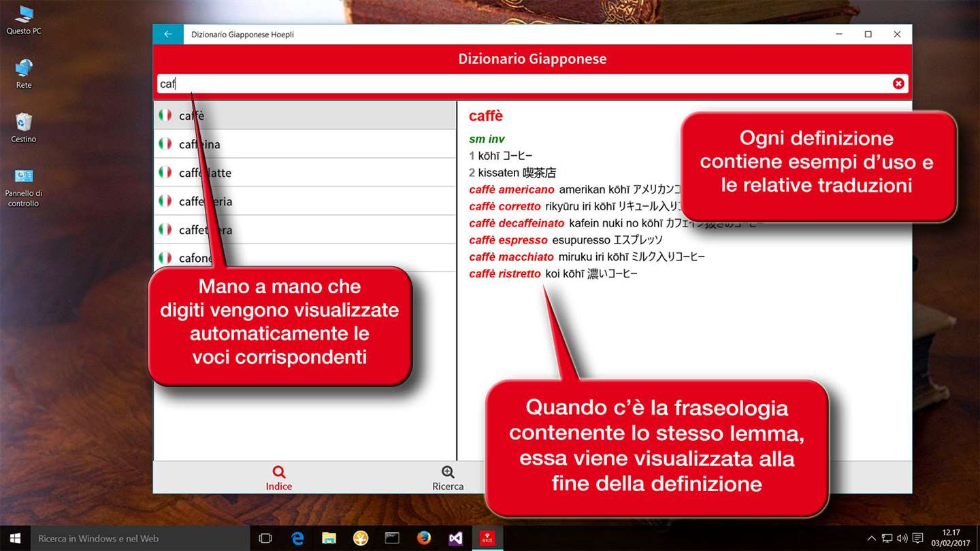The width and height of the screenshot is (980, 551).
Task: Open the Questo PC desktop icon
Action: 24,20
